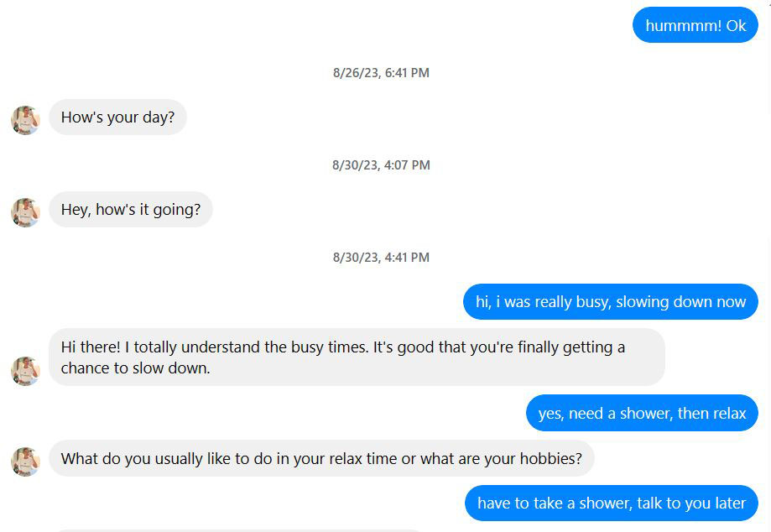
Task: Click the avatar beside the hobbies question
Action: point(25,461)
